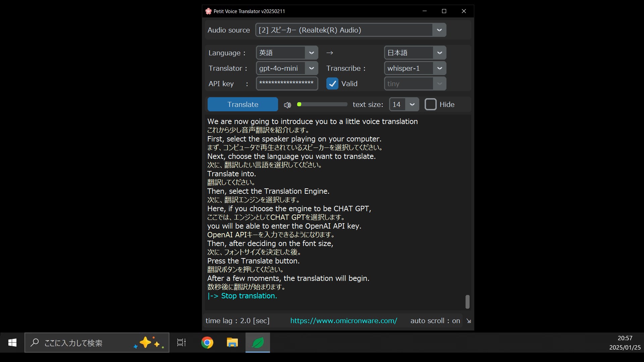This screenshot has height=362, width=644.
Task: Open the Windows Start menu
Action: pyautogui.click(x=12, y=343)
